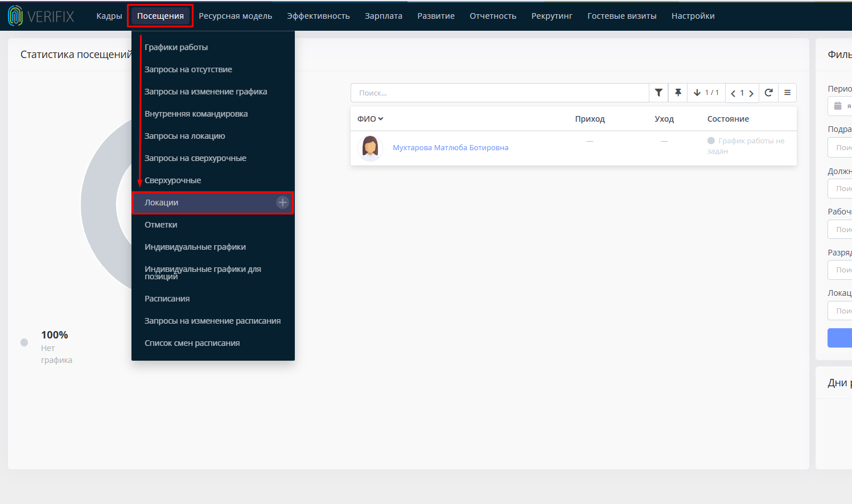This screenshot has width=852, height=504.
Task: Click the Уход column header
Action: point(664,119)
